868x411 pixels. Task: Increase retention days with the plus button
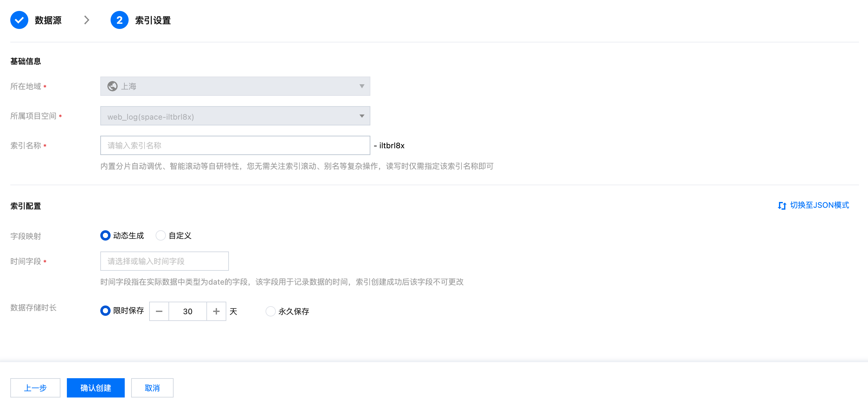click(x=216, y=311)
